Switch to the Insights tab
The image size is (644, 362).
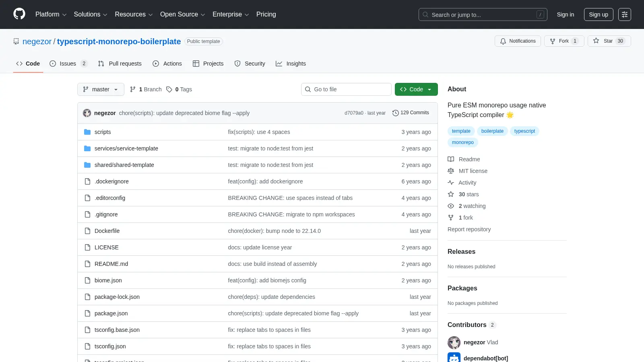pyautogui.click(x=291, y=64)
